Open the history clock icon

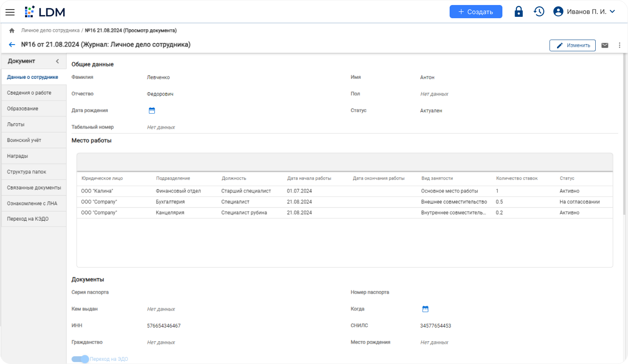[x=539, y=12]
